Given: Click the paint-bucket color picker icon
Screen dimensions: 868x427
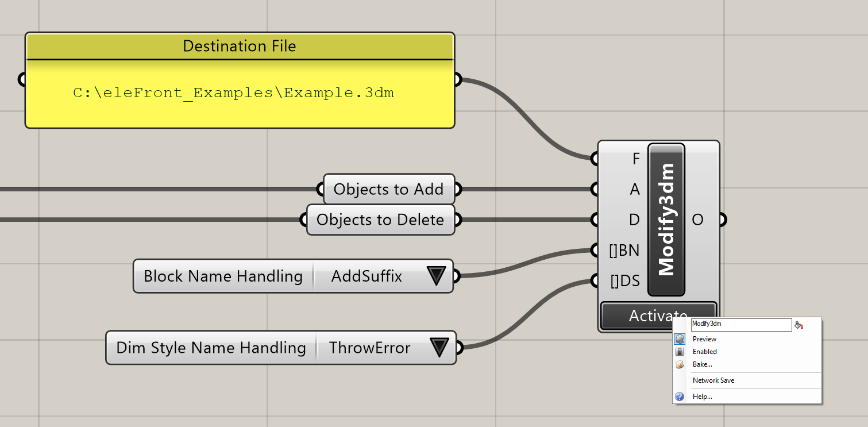Looking at the screenshot, I should pos(799,324).
